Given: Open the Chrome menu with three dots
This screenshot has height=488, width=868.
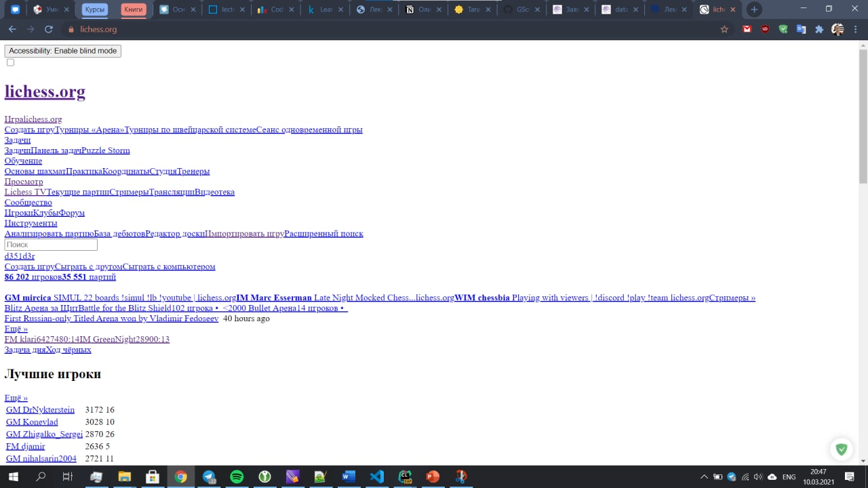Looking at the screenshot, I should point(856,29).
